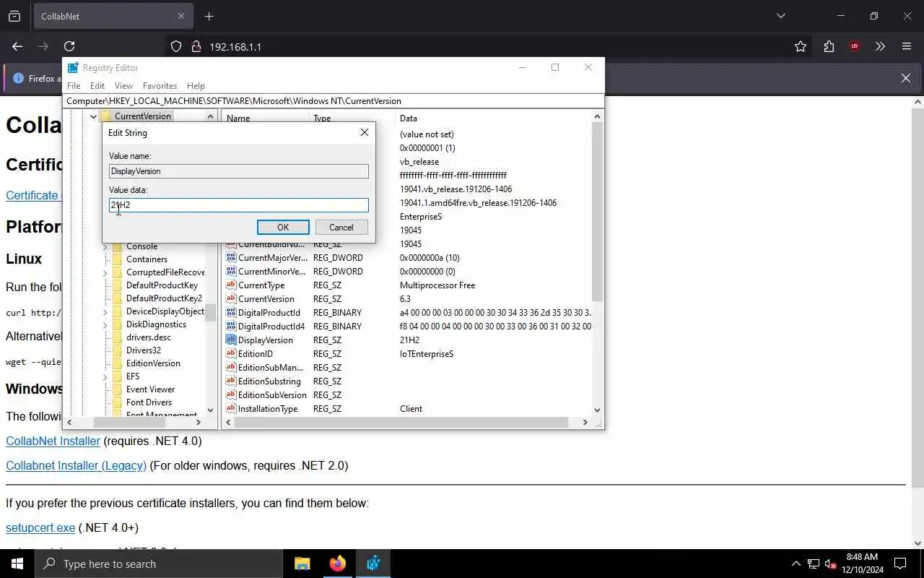Screen dimensions: 924x578
Task: Click the CurrentType string value icon
Action: (231, 285)
